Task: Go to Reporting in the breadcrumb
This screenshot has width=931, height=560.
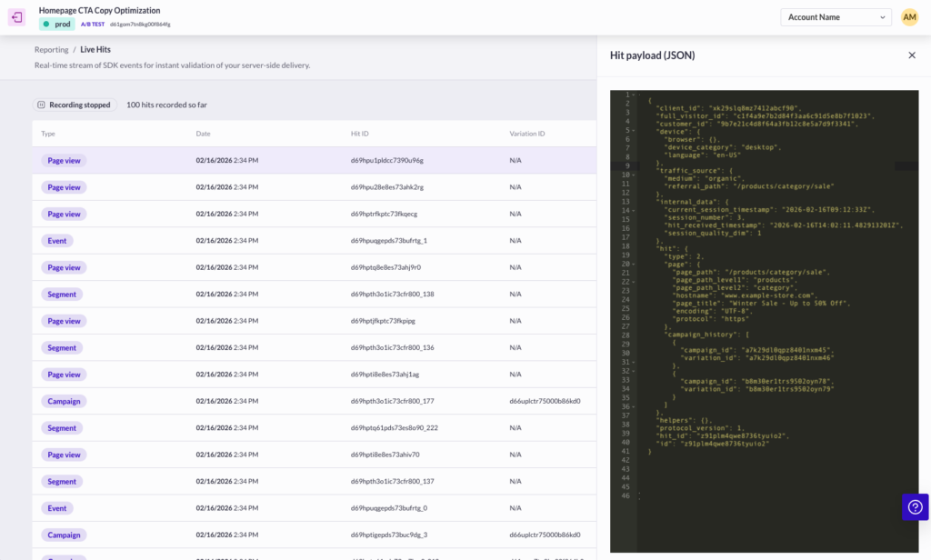Action: (51, 49)
